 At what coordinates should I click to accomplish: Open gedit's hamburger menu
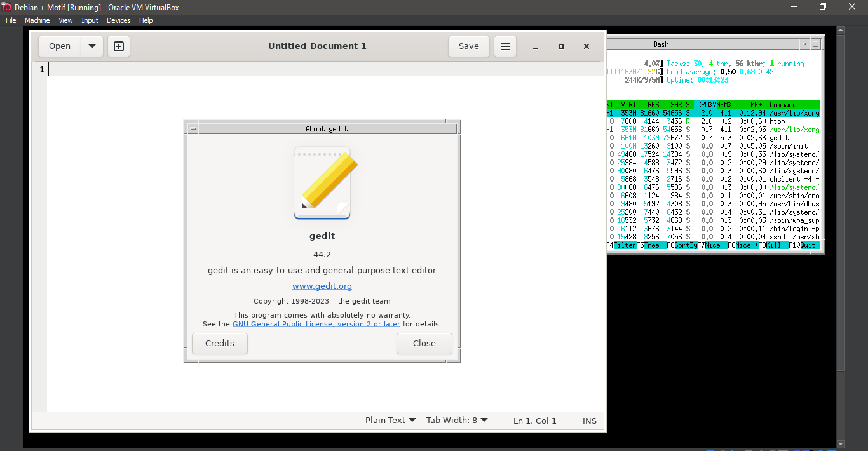click(x=505, y=46)
